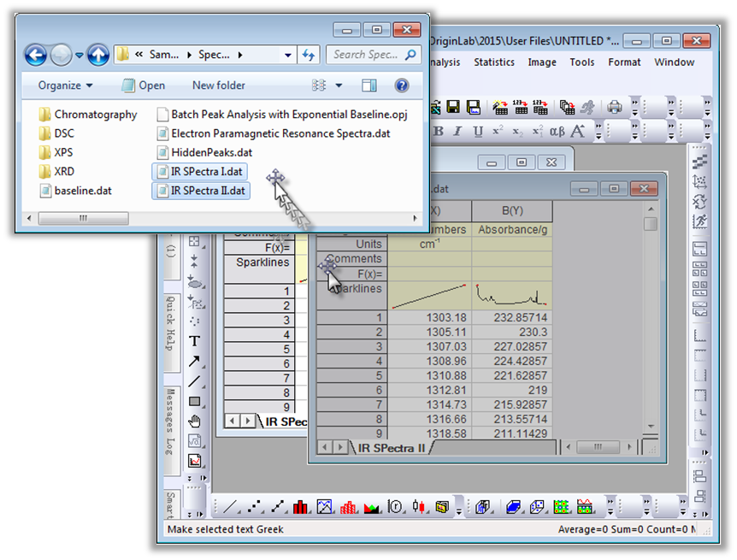Open the Tools menu

pyautogui.click(x=582, y=62)
